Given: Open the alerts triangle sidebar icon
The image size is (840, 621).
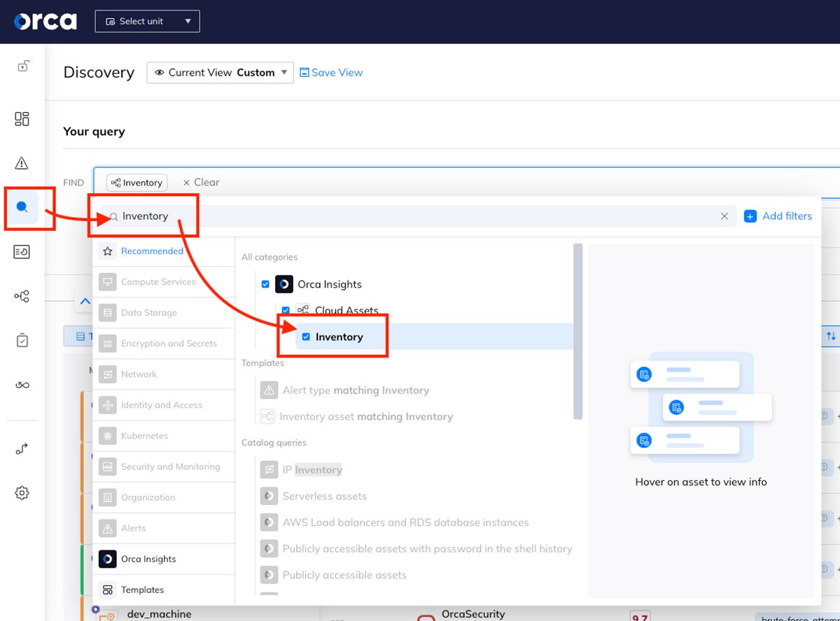Looking at the screenshot, I should (22, 163).
